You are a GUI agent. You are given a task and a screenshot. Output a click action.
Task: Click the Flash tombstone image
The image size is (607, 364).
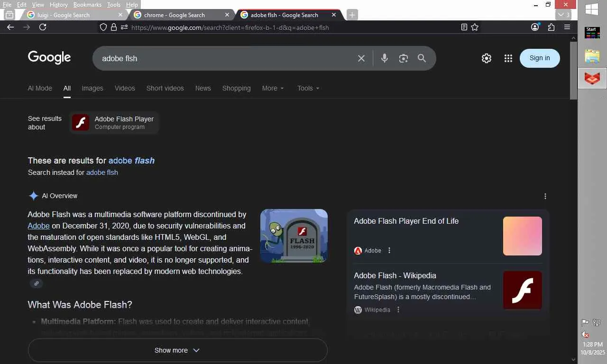[294, 236]
